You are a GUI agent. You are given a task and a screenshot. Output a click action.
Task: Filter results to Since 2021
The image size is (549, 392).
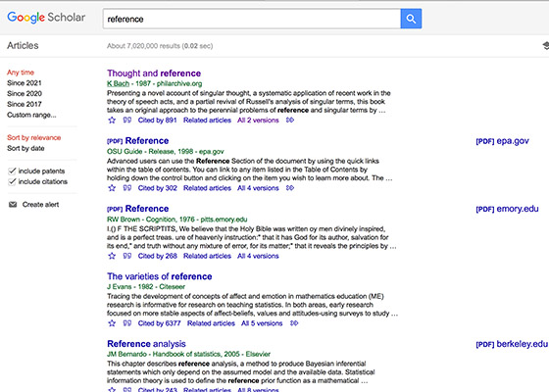click(25, 83)
